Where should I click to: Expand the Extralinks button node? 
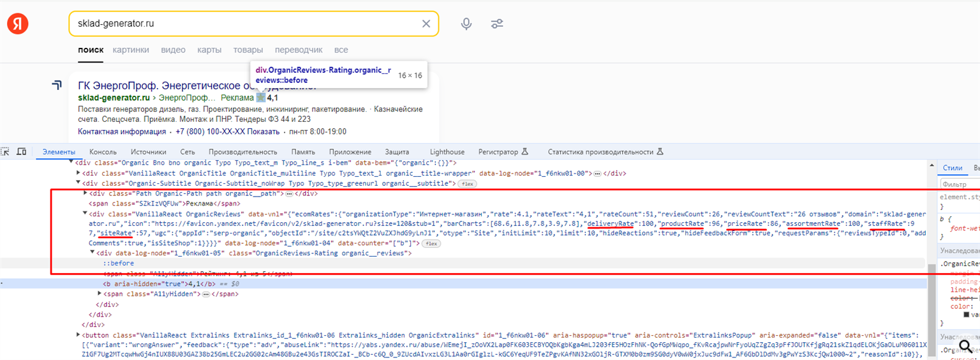click(x=78, y=335)
